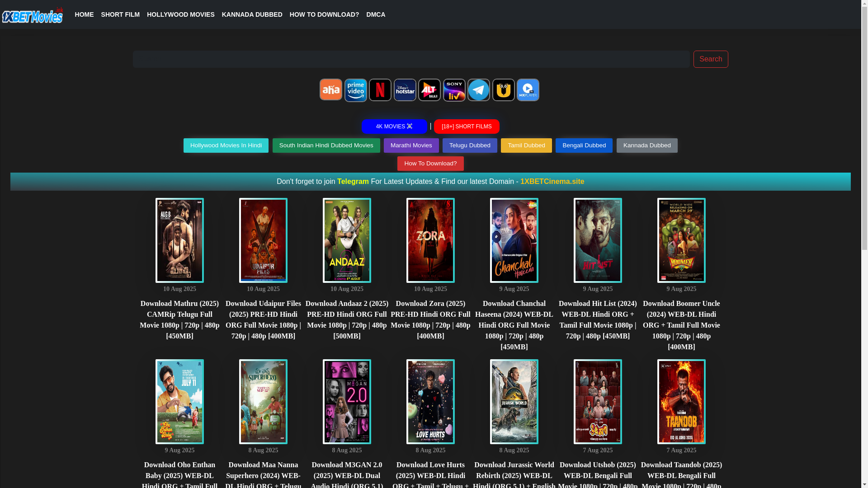Open Telugu Dubbed category
The image size is (868, 488).
[x=470, y=145]
